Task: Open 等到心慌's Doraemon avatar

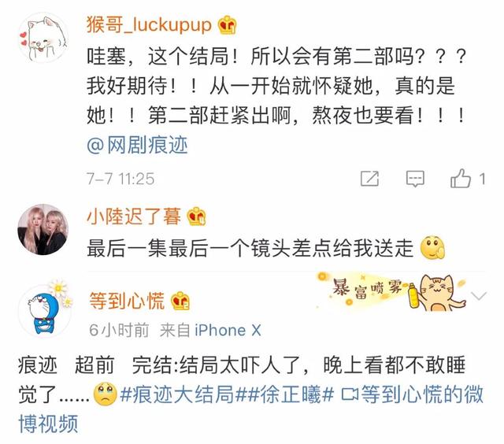Action: [x=45, y=309]
